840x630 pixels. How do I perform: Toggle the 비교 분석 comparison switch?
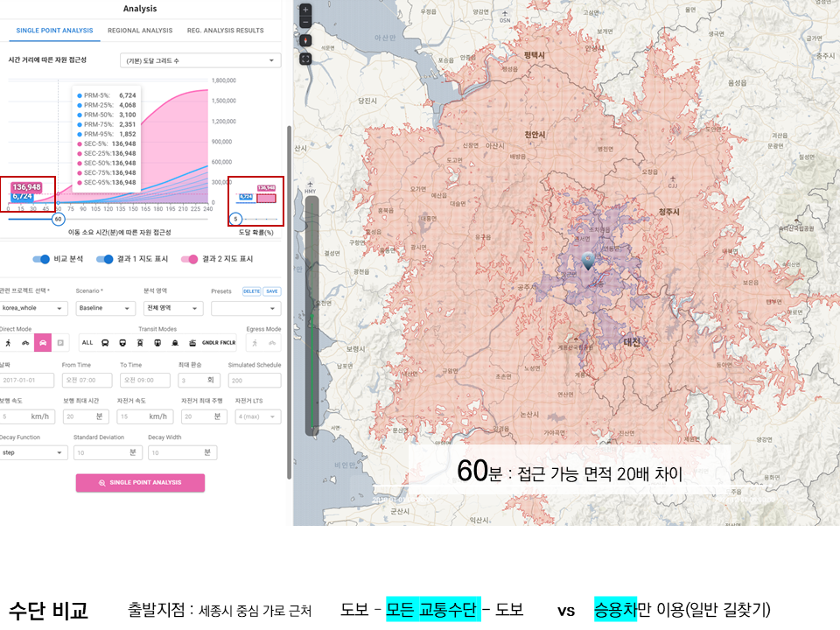pyautogui.click(x=41, y=259)
